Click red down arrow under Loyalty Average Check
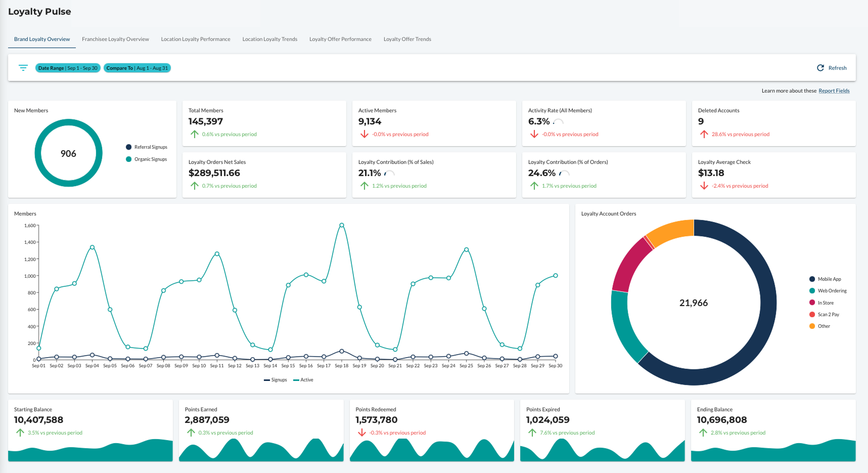868x473 pixels. pos(704,186)
